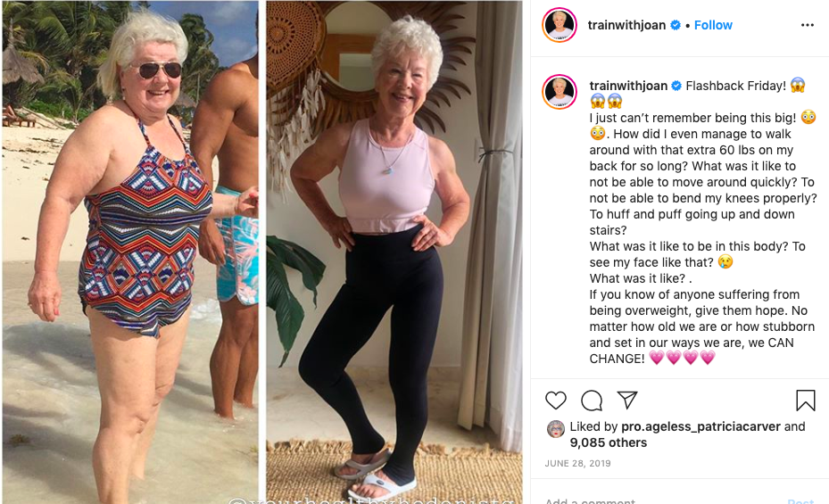Save post using bookmark icon
This screenshot has width=829, height=504.
tap(805, 401)
